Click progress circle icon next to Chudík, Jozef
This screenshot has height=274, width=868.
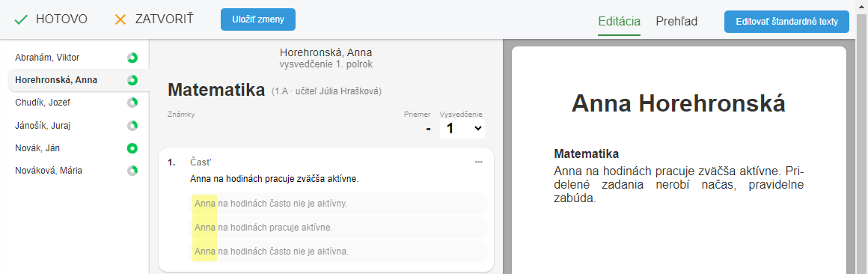[x=132, y=103]
